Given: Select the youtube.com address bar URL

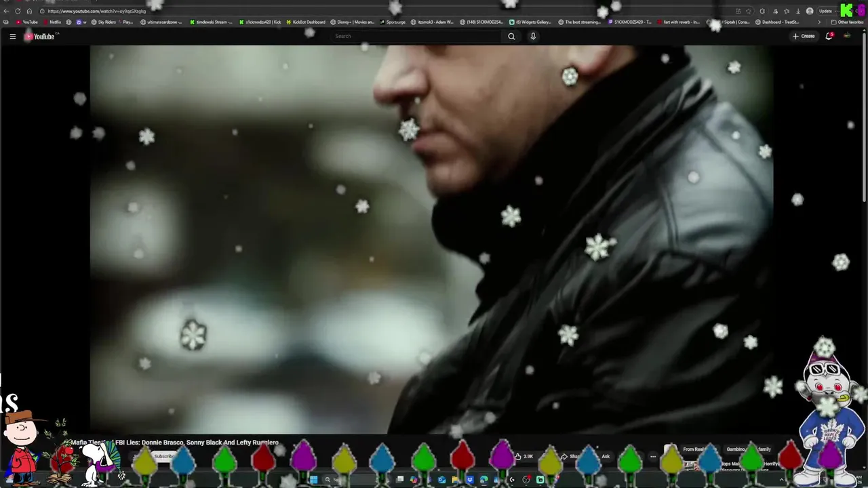Looking at the screenshot, I should pyautogui.click(x=96, y=11).
